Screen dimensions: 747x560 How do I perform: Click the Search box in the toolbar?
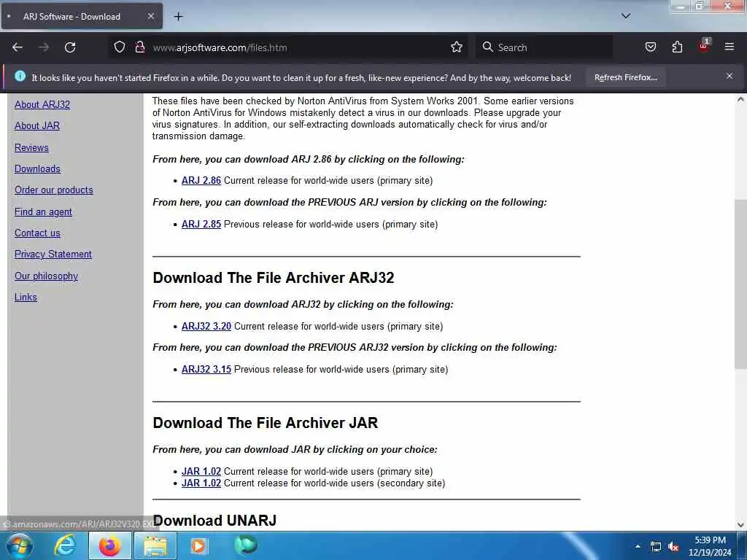544,47
